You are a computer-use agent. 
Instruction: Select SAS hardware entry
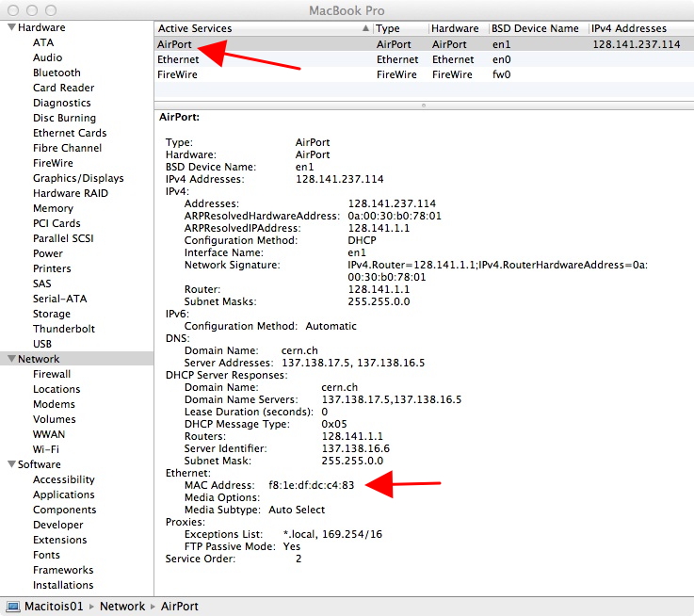coord(42,284)
